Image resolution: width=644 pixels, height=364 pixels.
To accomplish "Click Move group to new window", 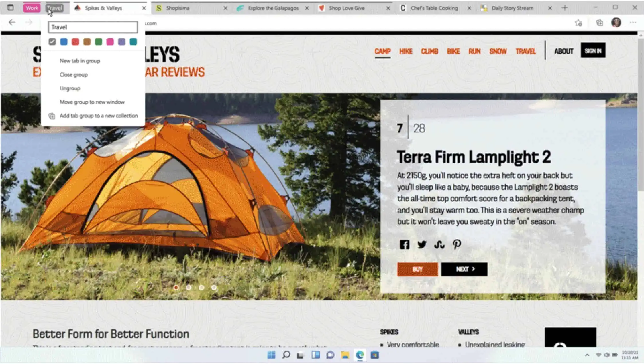I will tap(92, 102).
